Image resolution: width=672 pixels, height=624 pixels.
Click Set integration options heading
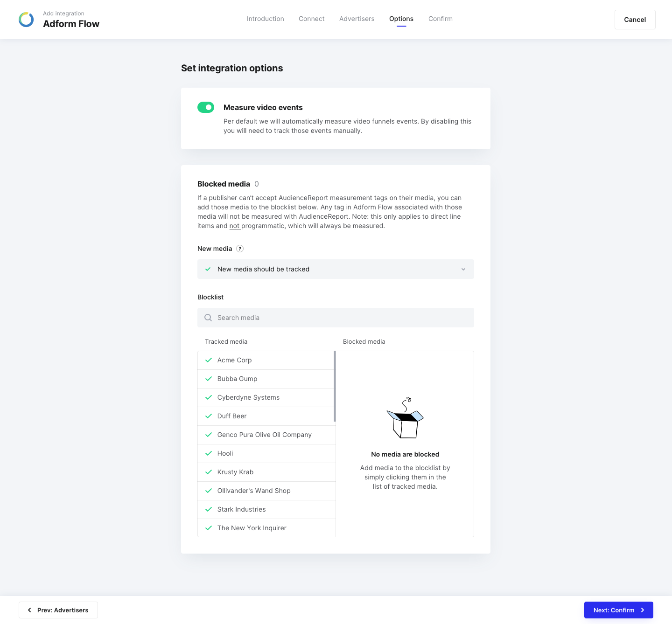coord(232,68)
